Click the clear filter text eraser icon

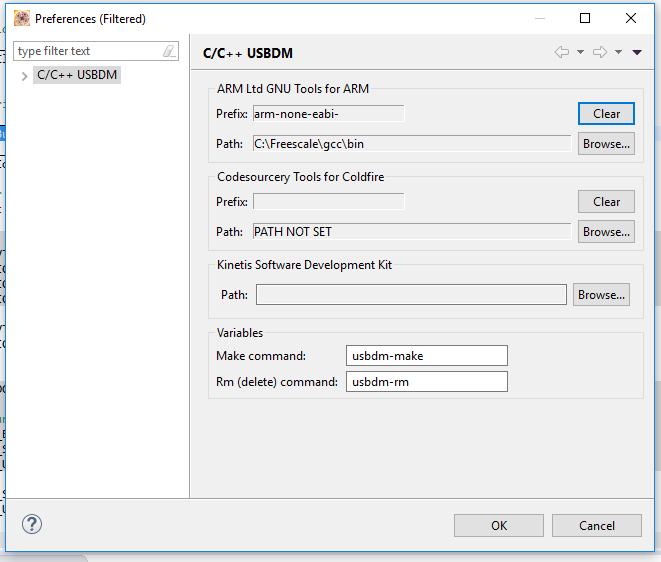169,51
